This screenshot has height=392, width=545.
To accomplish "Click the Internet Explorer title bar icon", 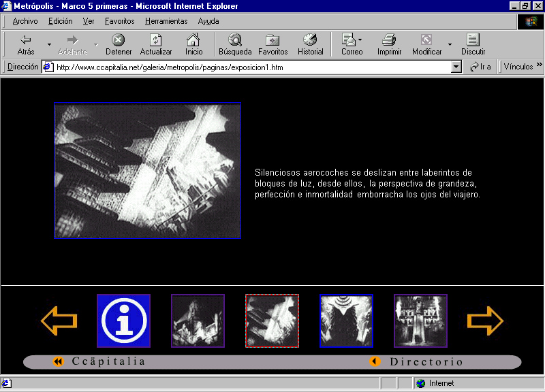I will tap(7, 6).
